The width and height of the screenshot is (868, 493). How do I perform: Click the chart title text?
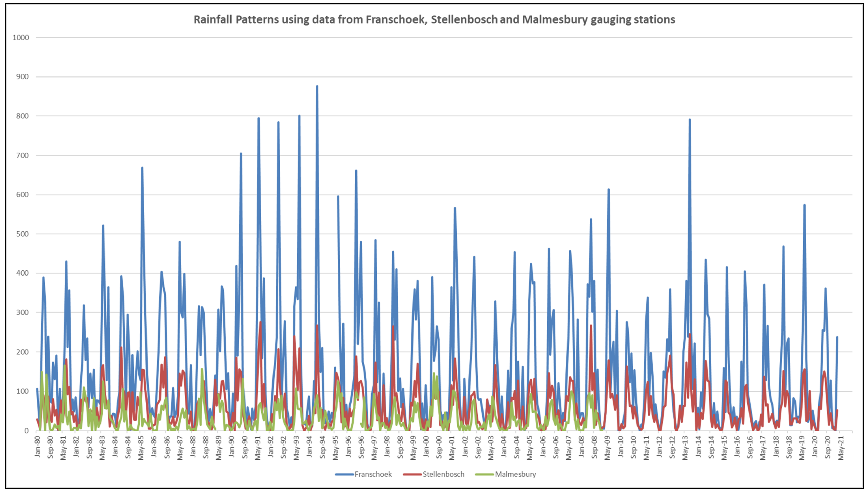point(434,19)
